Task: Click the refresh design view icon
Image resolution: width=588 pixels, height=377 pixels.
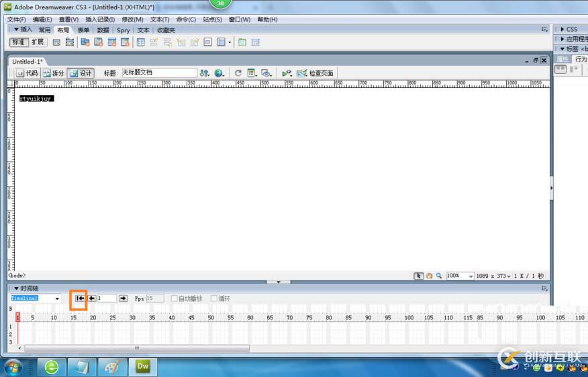Action: pyautogui.click(x=238, y=73)
